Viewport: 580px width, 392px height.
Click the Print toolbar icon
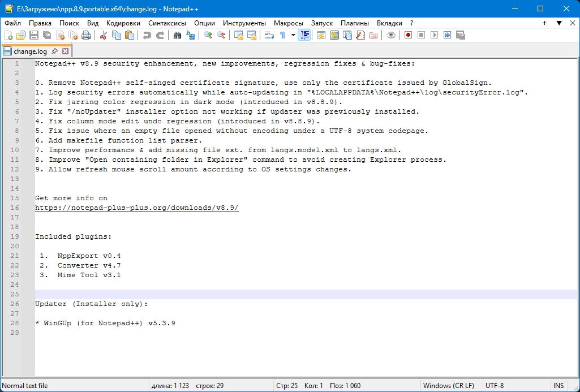(86, 35)
